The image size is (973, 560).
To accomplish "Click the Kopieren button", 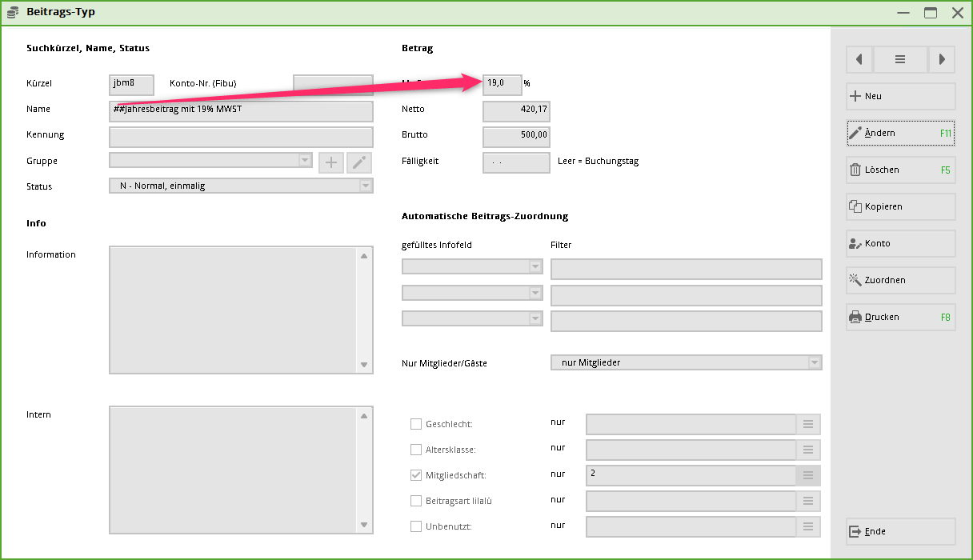I will coord(900,206).
